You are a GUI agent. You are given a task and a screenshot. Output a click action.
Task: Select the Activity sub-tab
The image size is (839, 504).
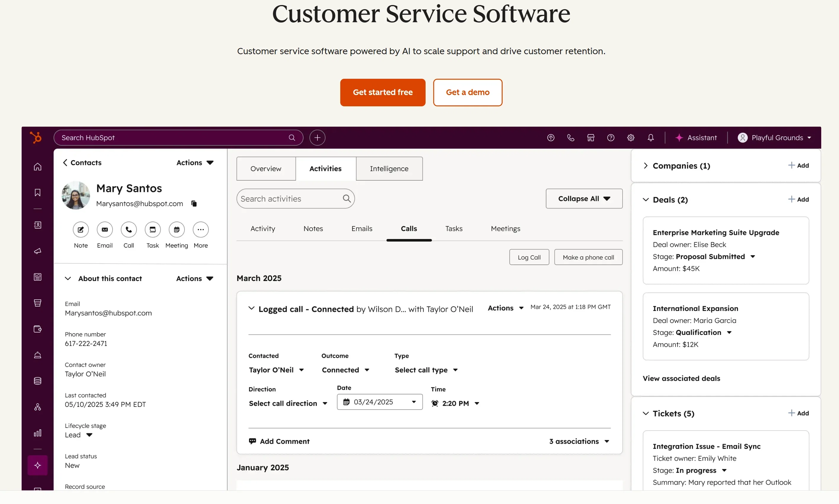point(263,229)
